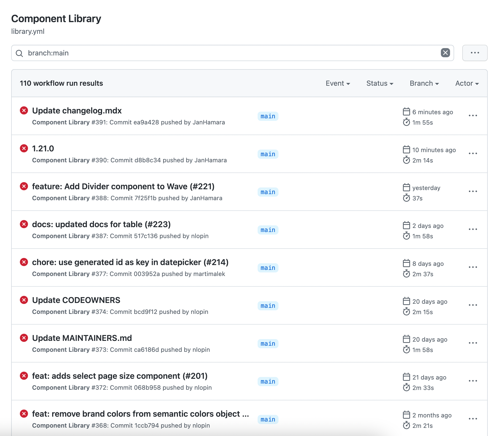Focus the workflow runs filter field
The image size is (504, 436).
(x=229, y=53)
